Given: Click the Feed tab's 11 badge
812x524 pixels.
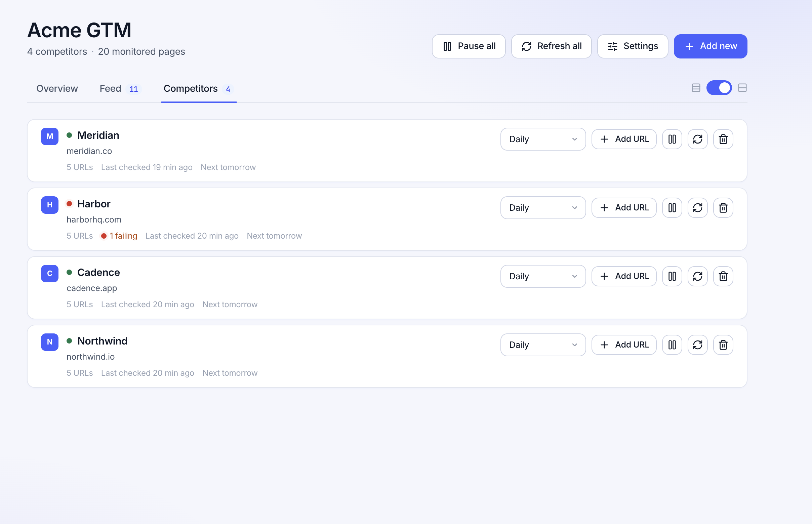Looking at the screenshot, I should coord(134,89).
